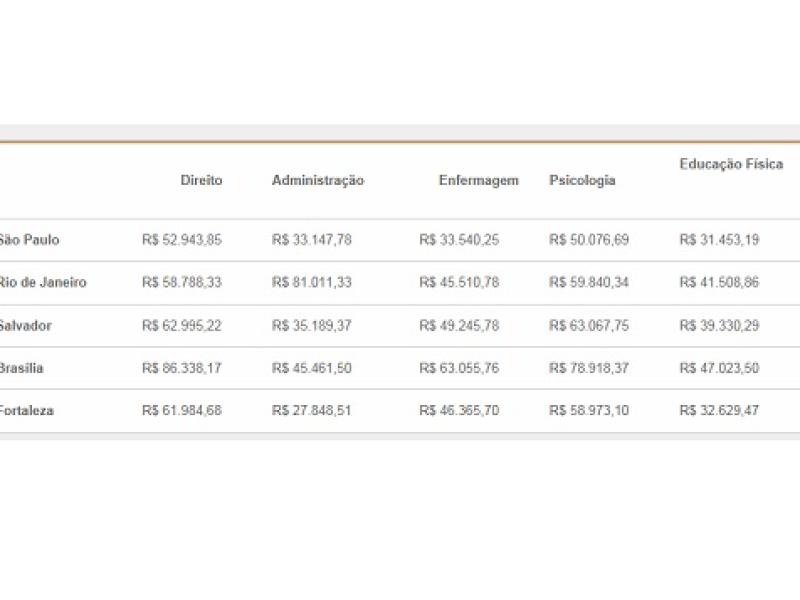Click Brasília Psicologia value R$ 78.918,37
This screenshot has width=800, height=600.
point(589,369)
